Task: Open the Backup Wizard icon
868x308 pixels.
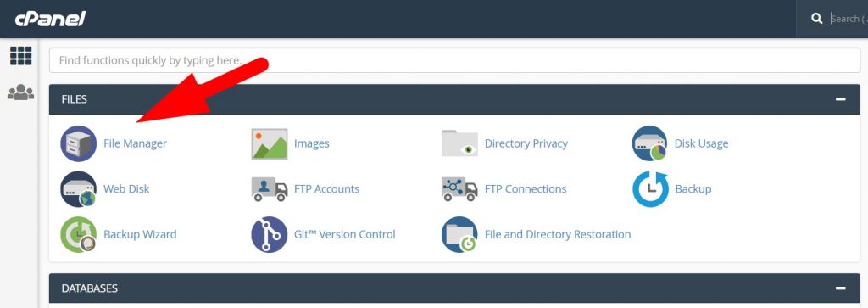Action: (78, 234)
